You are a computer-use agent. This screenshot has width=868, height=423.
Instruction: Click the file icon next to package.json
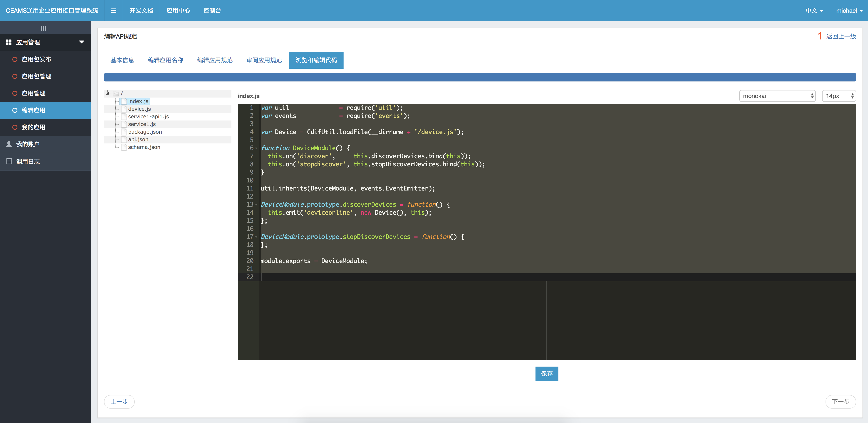point(124,132)
